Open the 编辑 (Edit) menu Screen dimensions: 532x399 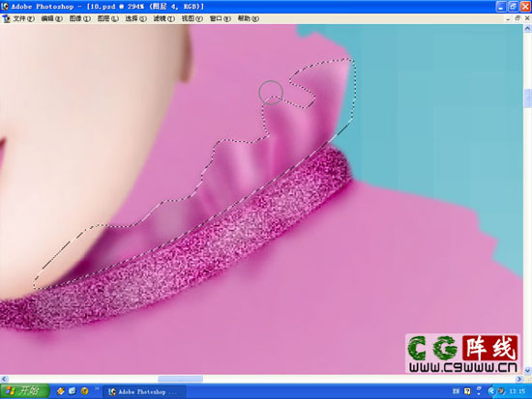(52, 18)
